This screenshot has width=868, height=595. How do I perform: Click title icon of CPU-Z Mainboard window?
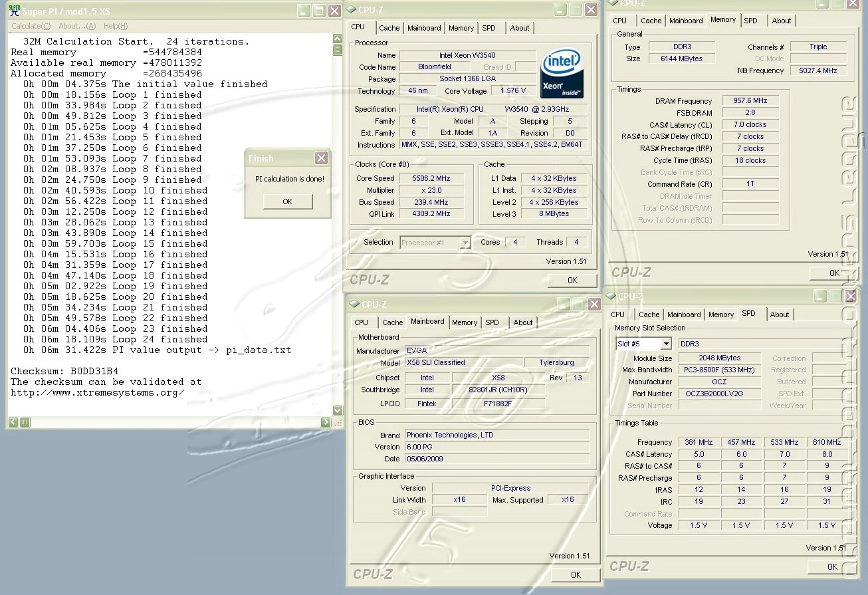coord(354,304)
